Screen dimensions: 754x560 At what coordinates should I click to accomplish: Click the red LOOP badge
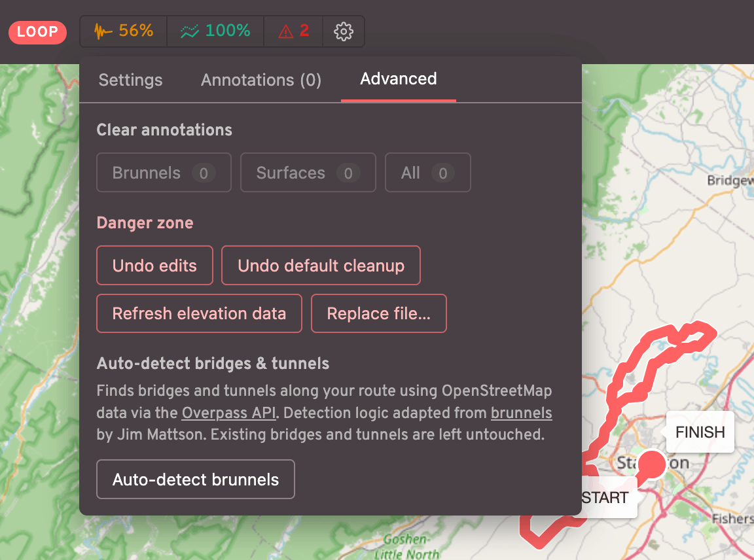[37, 32]
